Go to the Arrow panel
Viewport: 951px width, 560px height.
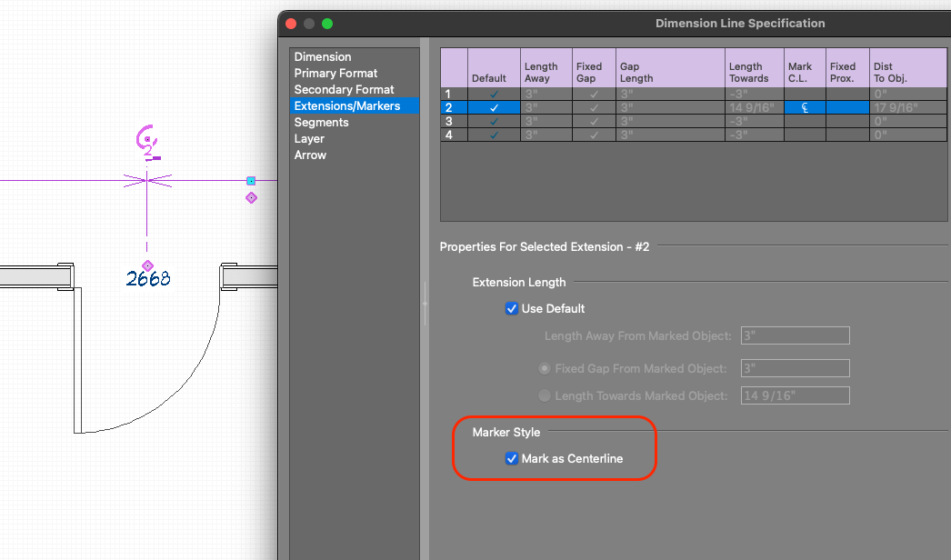pos(310,155)
